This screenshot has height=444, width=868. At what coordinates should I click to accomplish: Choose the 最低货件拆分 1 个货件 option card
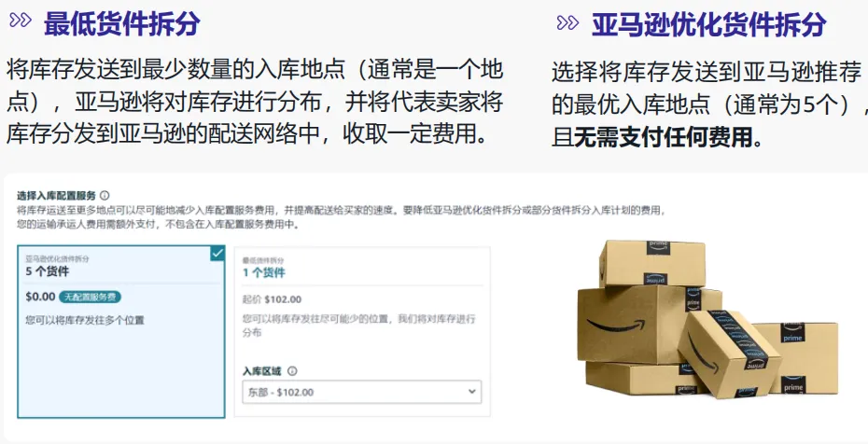tap(362, 331)
